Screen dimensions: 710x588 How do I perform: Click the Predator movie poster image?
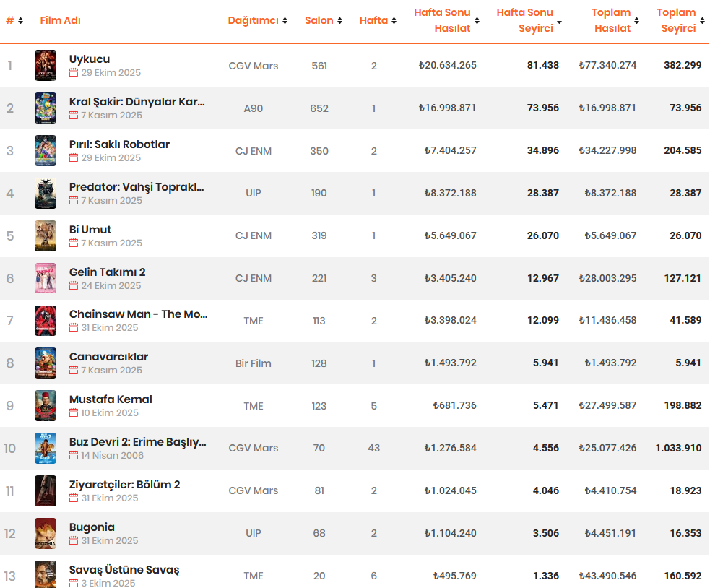[45, 194]
